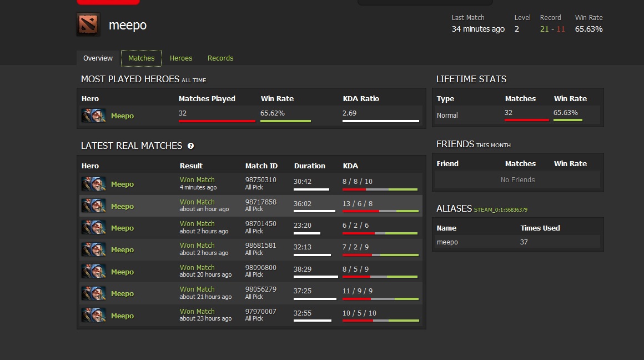Open the Matches tab
The image size is (644, 360).
141,58
